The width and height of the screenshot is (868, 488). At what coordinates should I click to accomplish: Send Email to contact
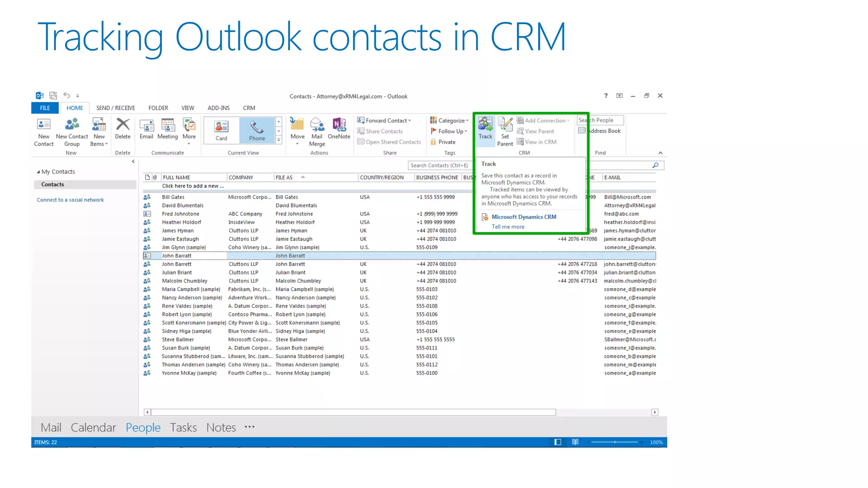point(146,129)
